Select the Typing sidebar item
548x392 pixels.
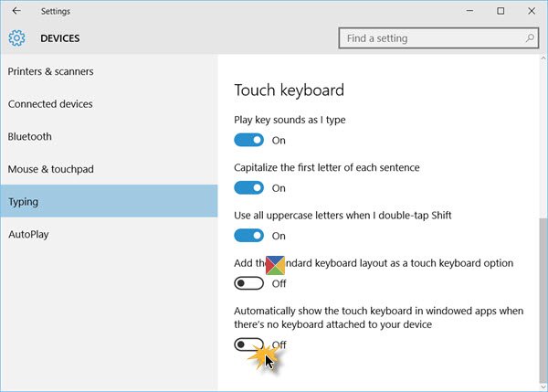pyautogui.click(x=24, y=202)
